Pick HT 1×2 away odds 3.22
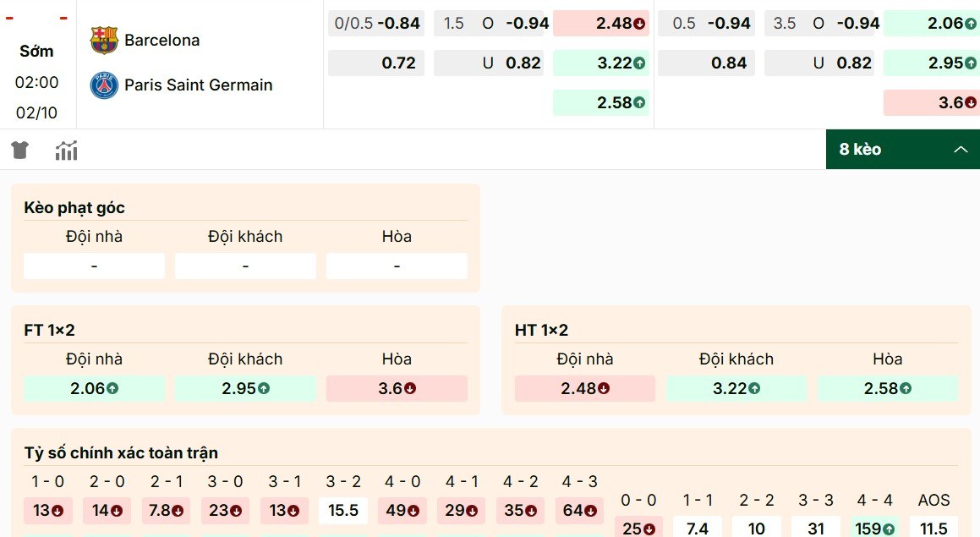The height and width of the screenshot is (537, 980). tap(736, 389)
